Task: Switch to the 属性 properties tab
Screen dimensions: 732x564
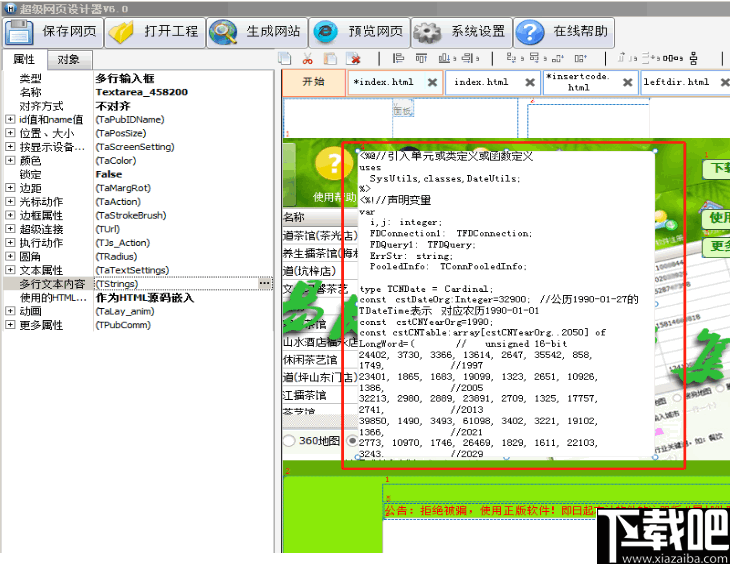Action: pos(24,60)
